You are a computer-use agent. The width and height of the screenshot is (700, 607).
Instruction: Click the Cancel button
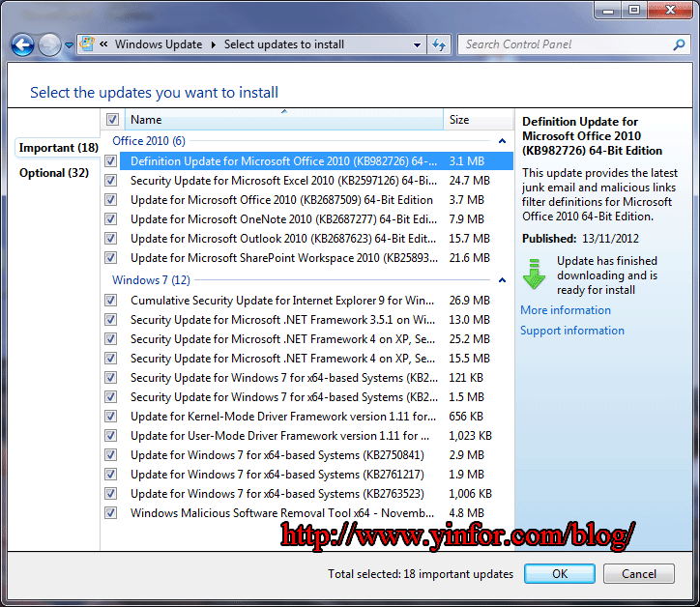[639, 573]
